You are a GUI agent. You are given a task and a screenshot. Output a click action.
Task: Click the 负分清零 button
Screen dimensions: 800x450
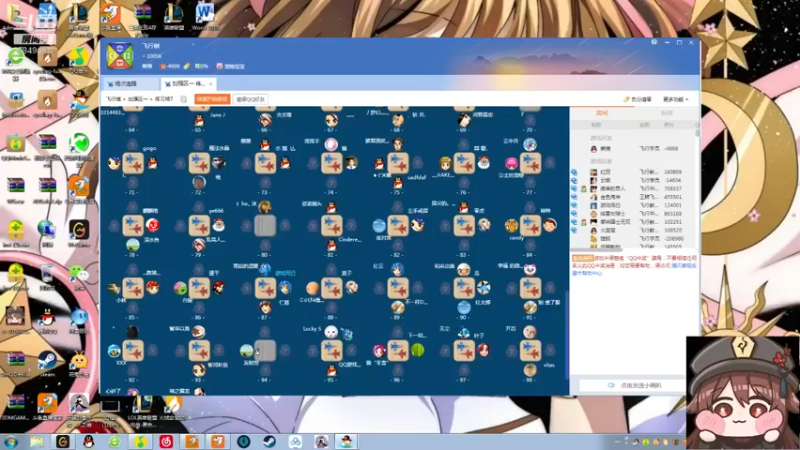point(638,99)
